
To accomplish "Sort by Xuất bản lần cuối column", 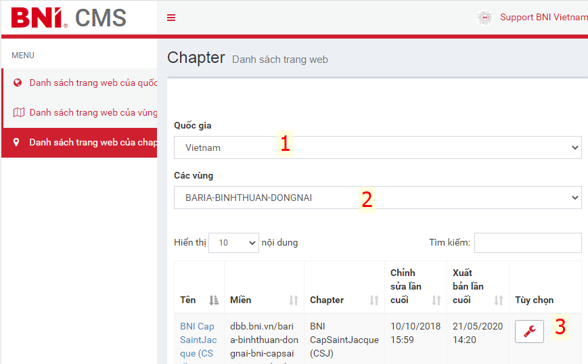I will [478, 286].
